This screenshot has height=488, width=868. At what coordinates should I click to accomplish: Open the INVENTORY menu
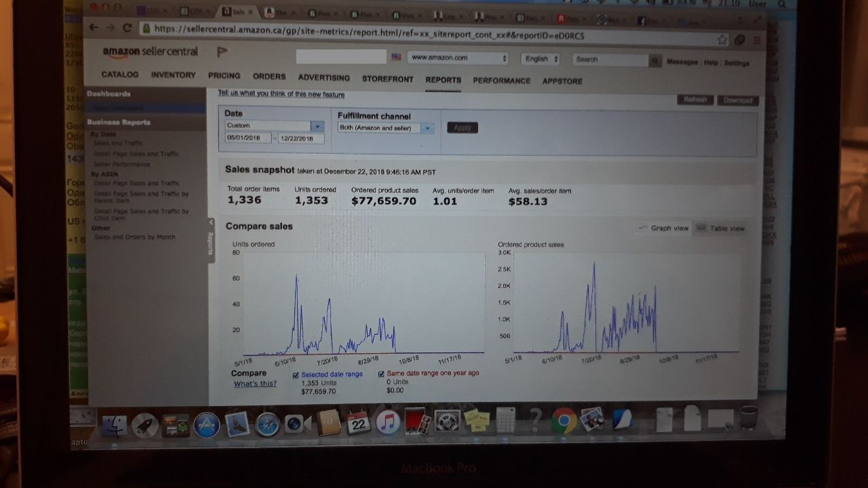coord(173,75)
